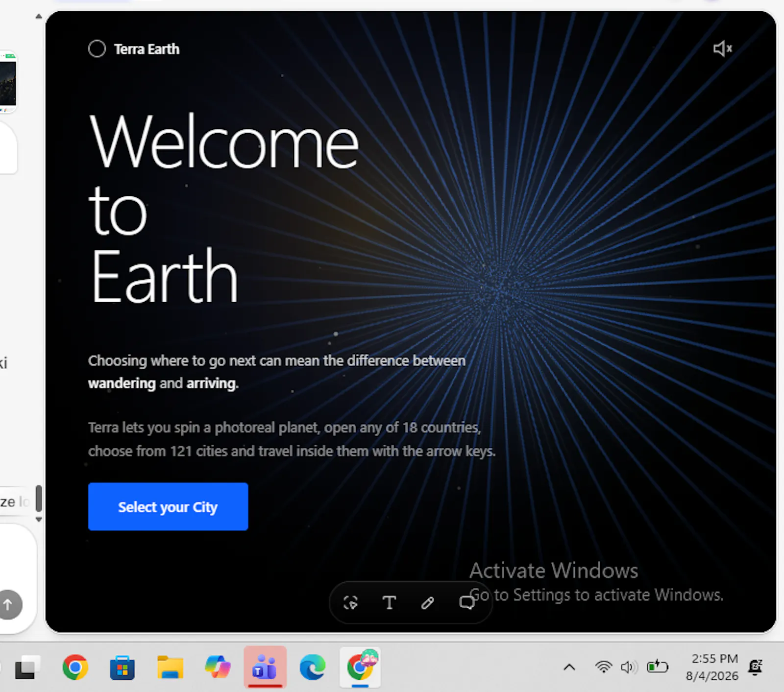Open Google Chrome from the taskbar
Screen dimensions: 784x692
[x=75, y=667]
